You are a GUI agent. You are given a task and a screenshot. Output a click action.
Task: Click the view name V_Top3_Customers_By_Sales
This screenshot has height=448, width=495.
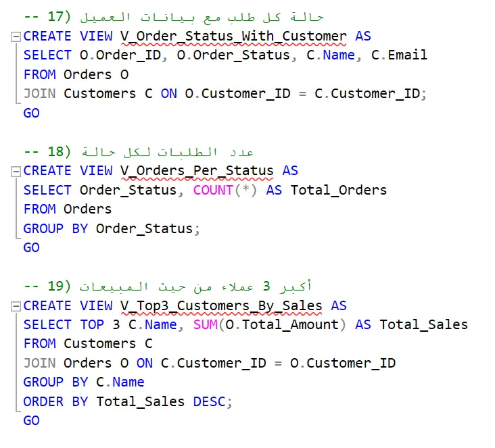pyautogui.click(x=221, y=305)
